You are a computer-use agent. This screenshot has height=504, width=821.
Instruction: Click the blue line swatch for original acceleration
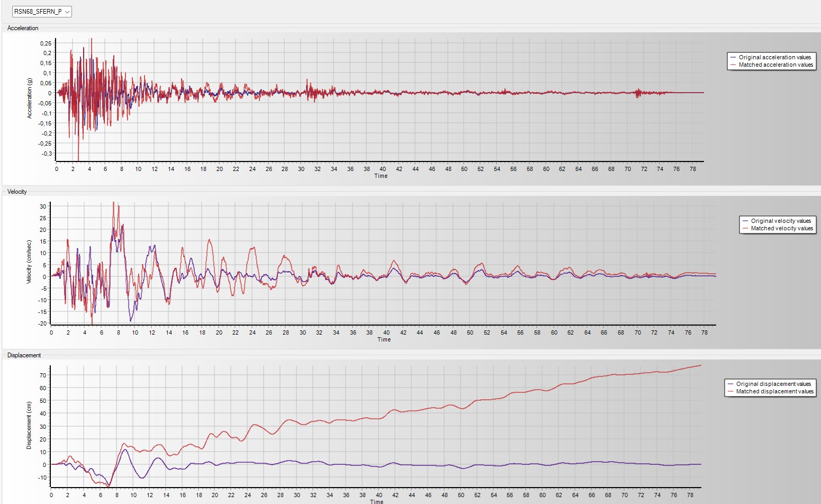point(733,57)
